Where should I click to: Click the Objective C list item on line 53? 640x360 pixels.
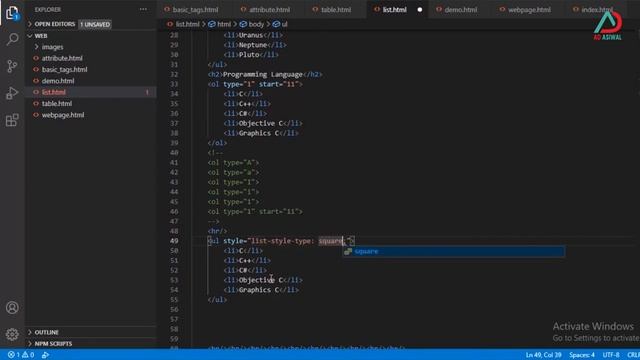click(263, 280)
